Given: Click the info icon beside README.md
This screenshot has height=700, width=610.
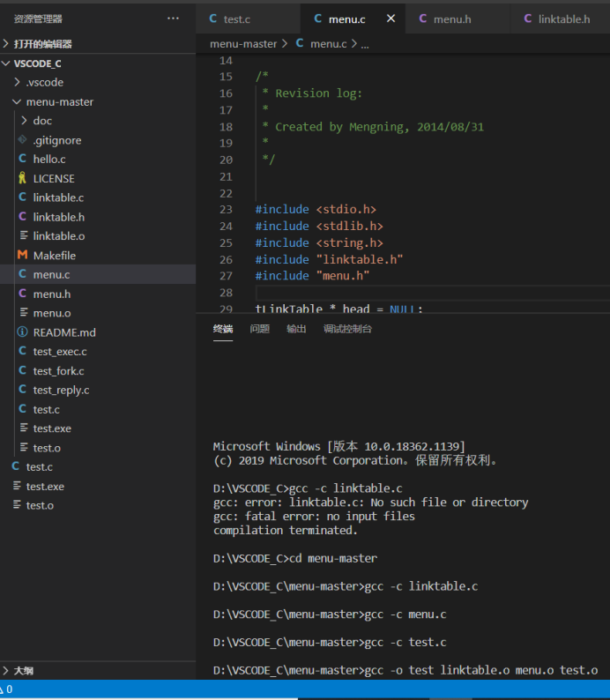Looking at the screenshot, I should tap(22, 332).
